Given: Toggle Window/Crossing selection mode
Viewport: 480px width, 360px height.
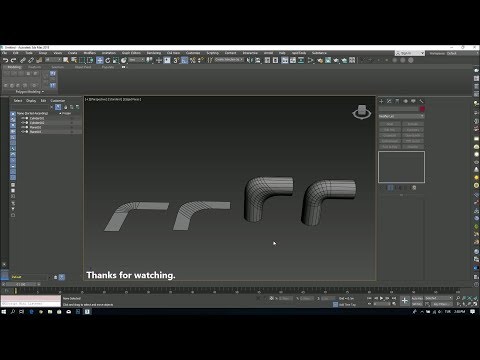Looking at the screenshot, I should pyautogui.click(x=90, y=60).
